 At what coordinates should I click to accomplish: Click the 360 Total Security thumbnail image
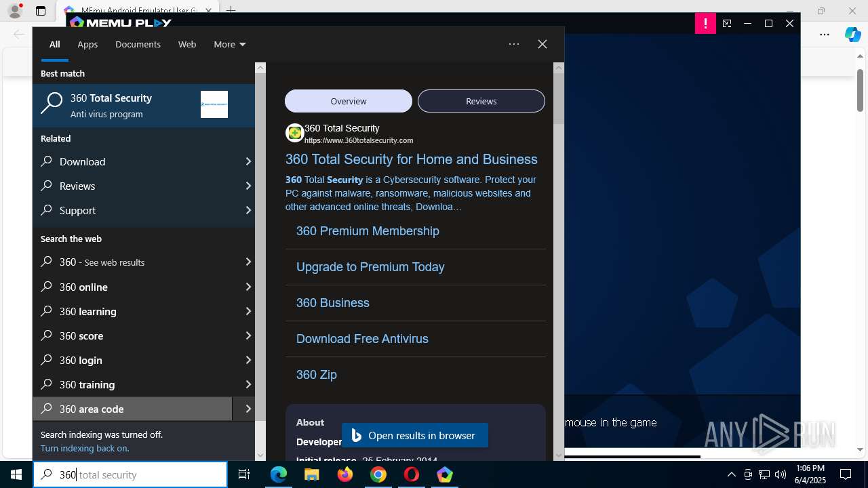click(x=214, y=104)
